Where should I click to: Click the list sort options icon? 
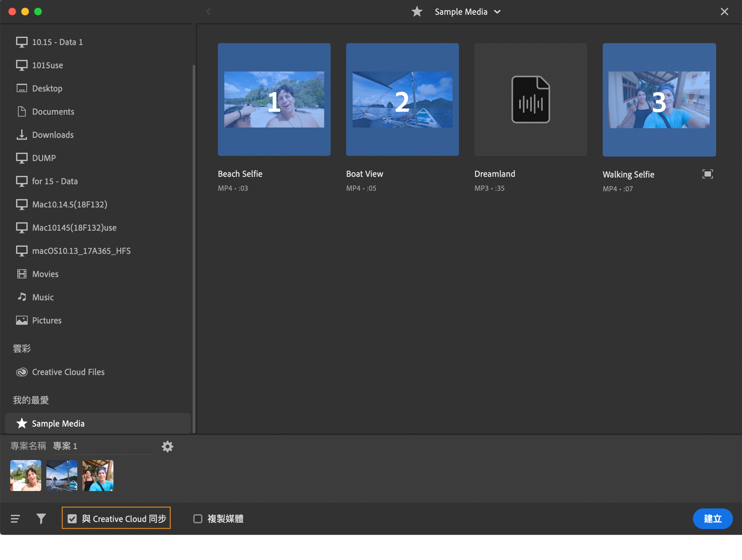tap(15, 518)
